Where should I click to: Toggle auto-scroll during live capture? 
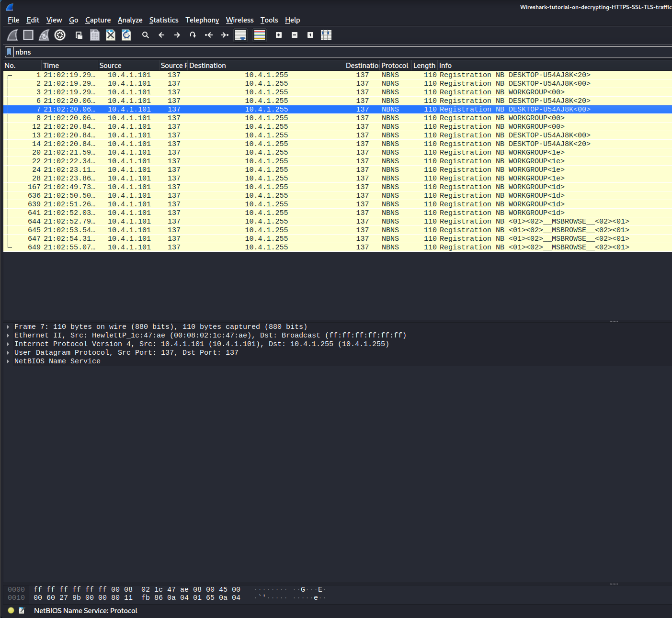pos(240,35)
